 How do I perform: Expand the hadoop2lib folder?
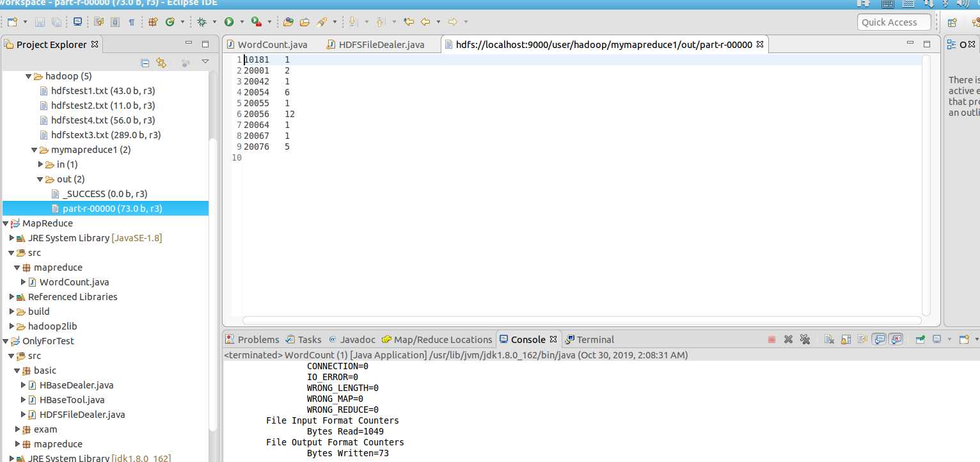[x=12, y=326]
